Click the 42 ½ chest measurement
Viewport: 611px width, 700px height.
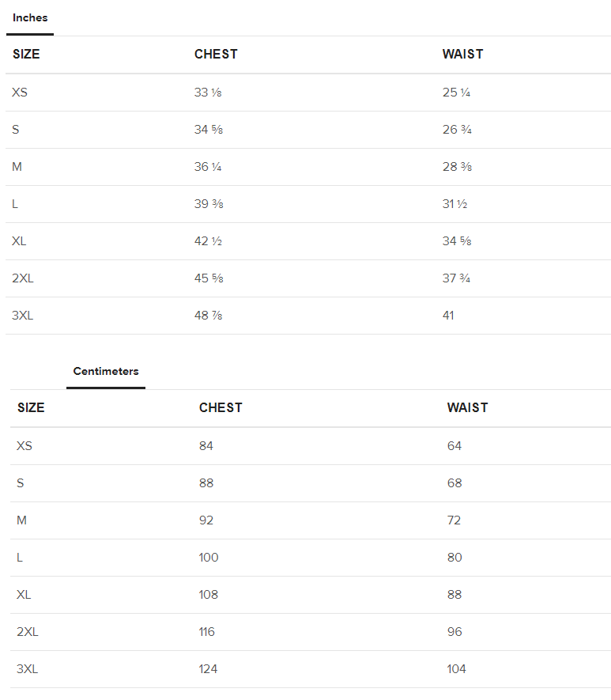(208, 241)
